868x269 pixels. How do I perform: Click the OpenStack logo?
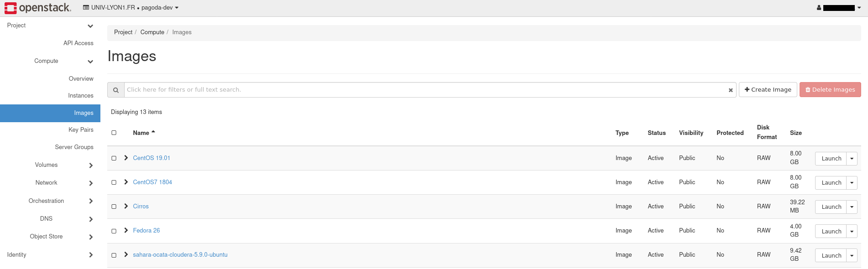[x=38, y=8]
